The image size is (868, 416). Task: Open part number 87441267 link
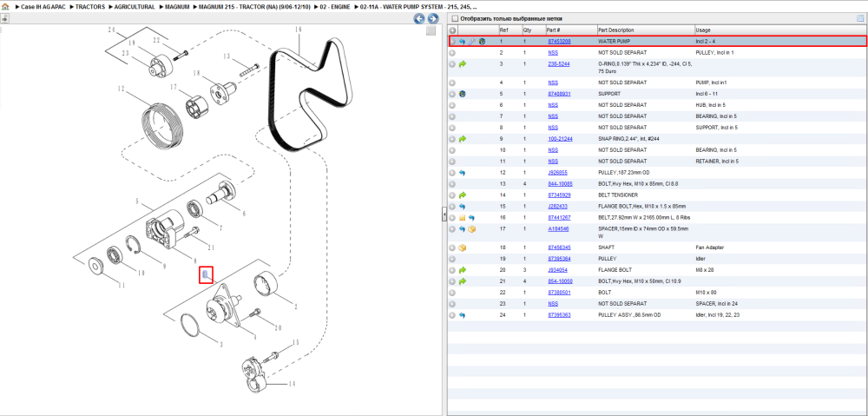tap(559, 218)
